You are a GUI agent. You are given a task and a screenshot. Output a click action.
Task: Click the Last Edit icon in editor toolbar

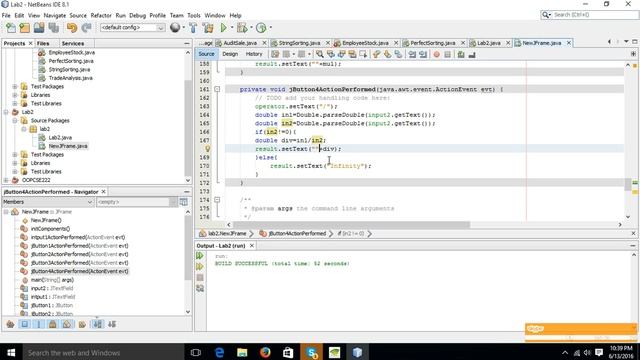275,54
